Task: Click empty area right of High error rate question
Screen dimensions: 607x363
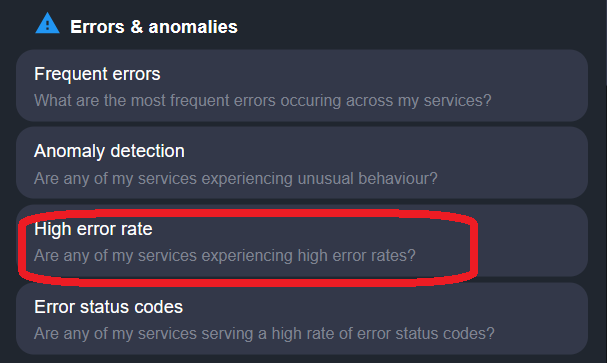Action: point(530,256)
